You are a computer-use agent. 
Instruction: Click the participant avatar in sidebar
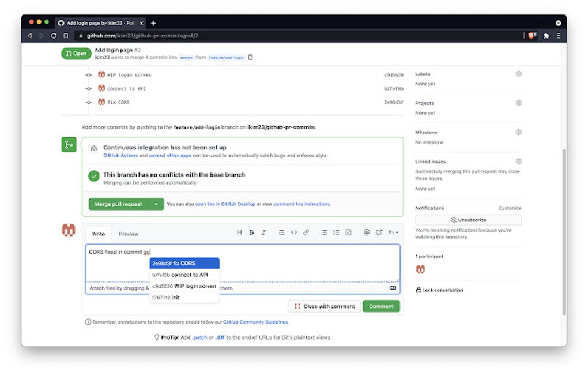point(420,269)
